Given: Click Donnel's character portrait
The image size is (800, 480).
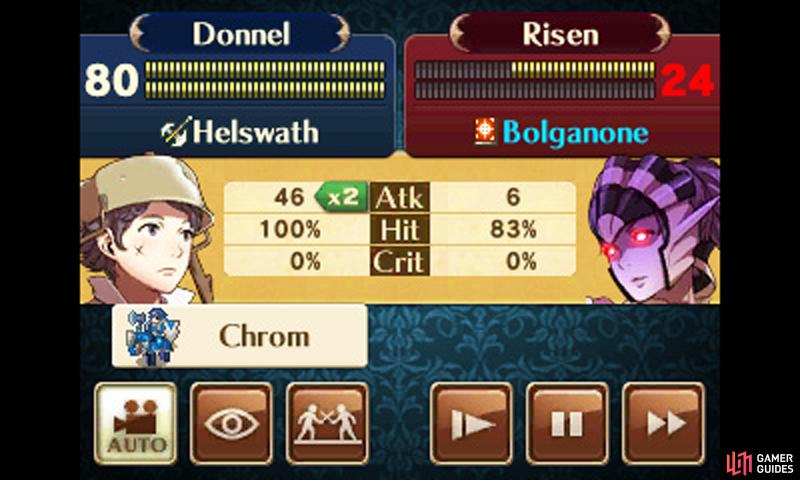Looking at the screenshot, I should (146, 230).
